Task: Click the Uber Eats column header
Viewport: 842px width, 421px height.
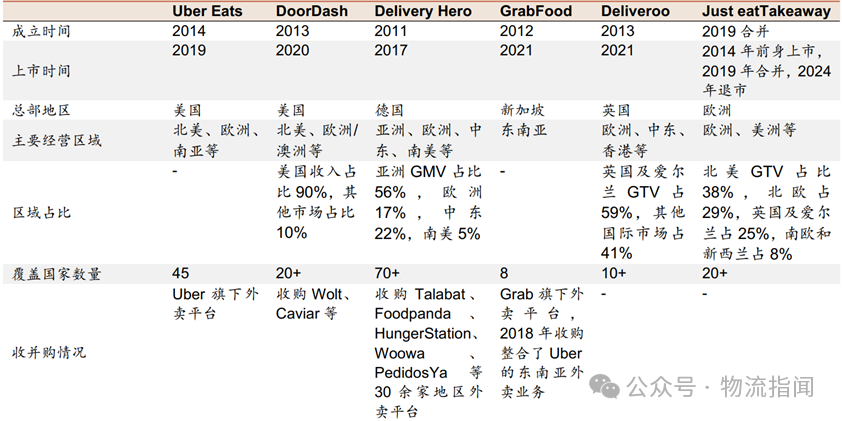Action: tap(209, 12)
